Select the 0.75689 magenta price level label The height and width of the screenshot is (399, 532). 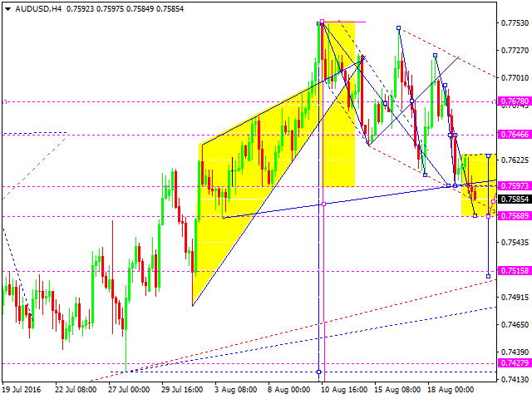click(515, 216)
